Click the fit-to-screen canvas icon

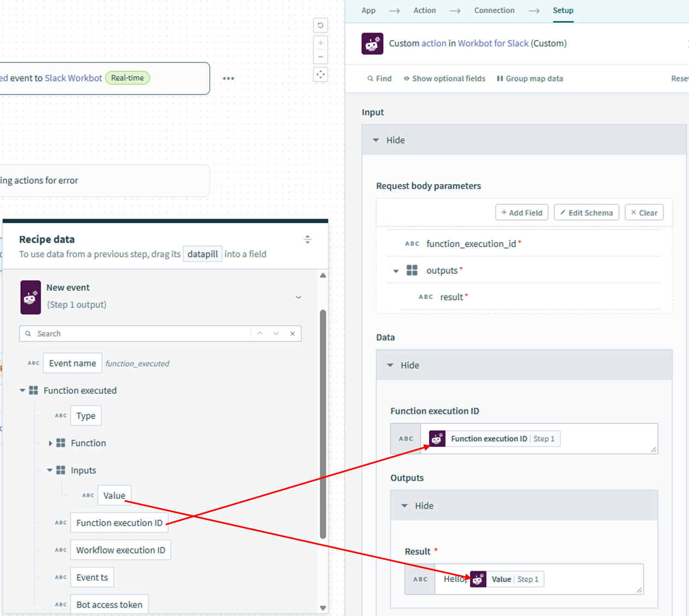[x=320, y=74]
